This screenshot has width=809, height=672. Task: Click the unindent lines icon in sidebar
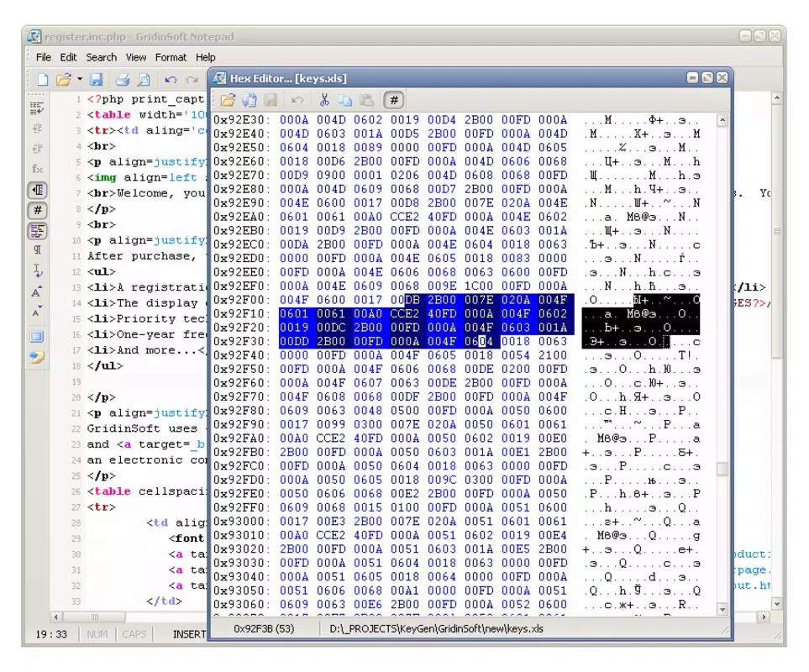37,149
